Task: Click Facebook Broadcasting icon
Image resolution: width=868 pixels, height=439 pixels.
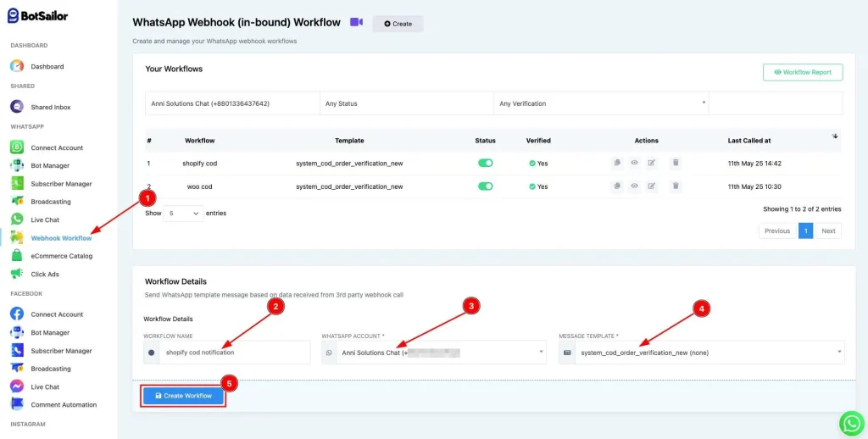Action: pyautogui.click(x=17, y=369)
